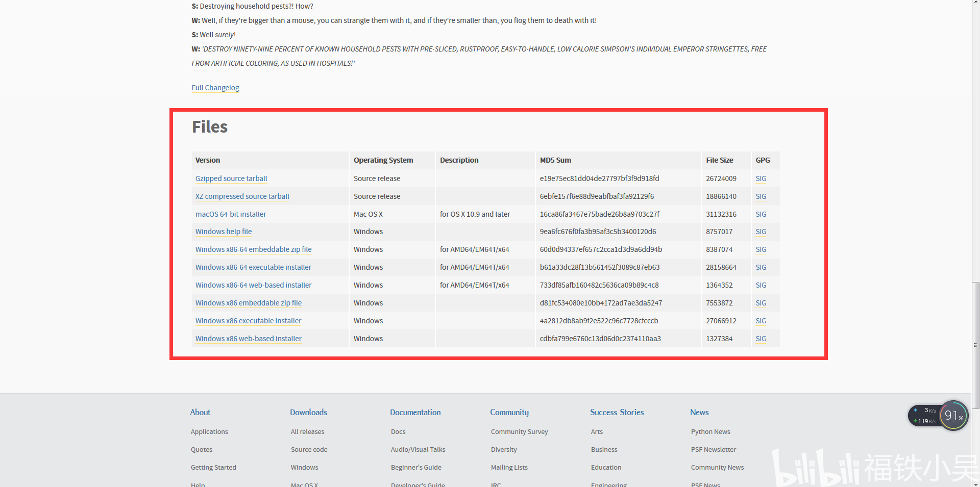Download Windows x86 executable installer

[x=249, y=321]
